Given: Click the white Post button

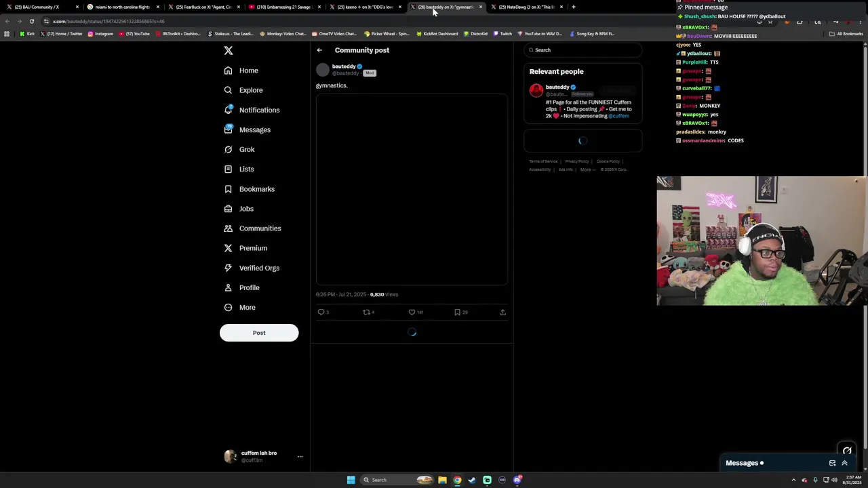Looking at the screenshot, I should click(x=259, y=333).
